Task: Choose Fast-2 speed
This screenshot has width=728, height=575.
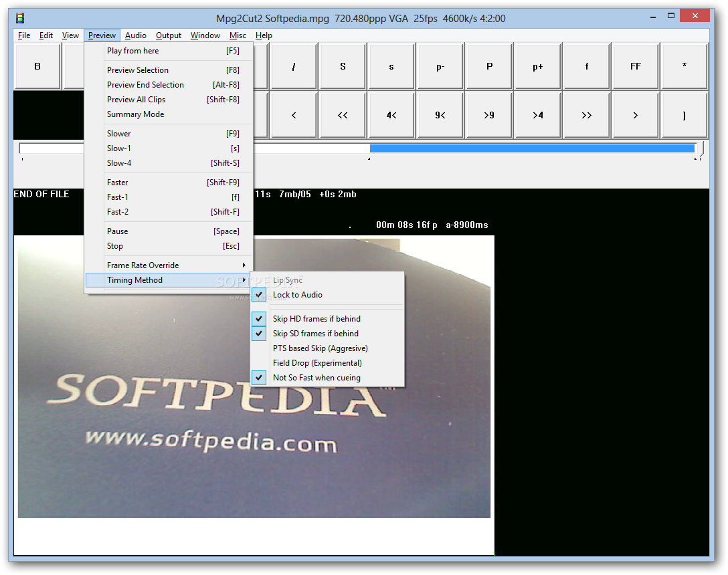Action: [169, 212]
